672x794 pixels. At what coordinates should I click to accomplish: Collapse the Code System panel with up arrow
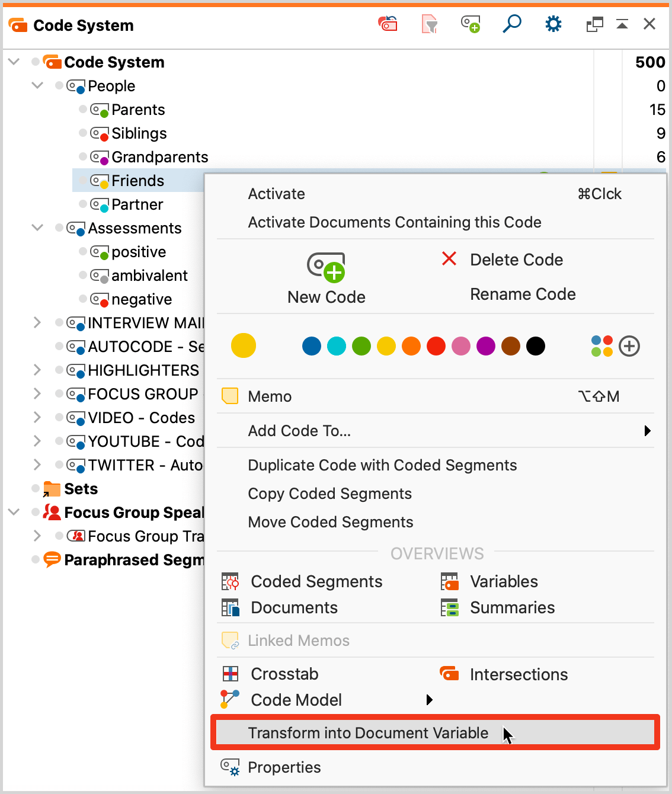coord(622,24)
